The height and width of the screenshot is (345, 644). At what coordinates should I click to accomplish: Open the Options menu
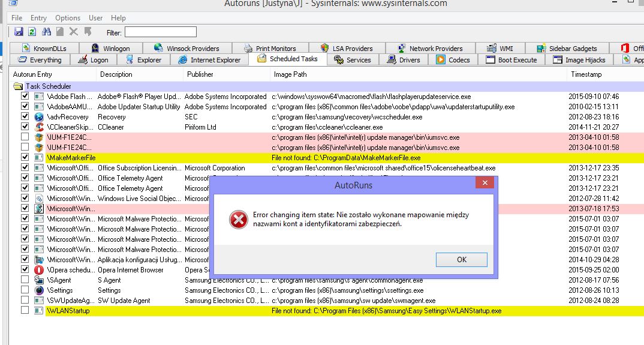click(x=68, y=17)
